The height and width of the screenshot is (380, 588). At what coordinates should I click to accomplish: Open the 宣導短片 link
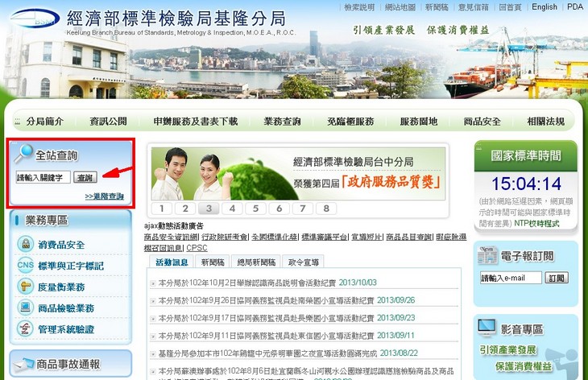[x=366, y=237]
